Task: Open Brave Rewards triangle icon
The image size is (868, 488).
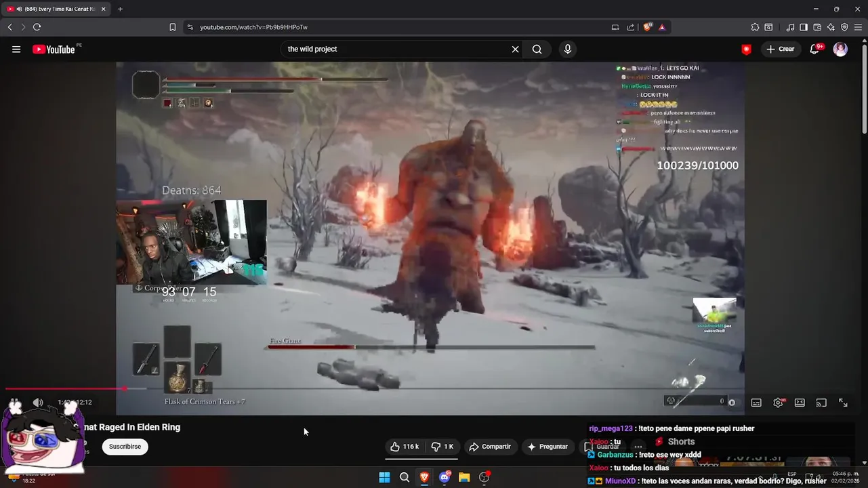Action: tap(662, 27)
